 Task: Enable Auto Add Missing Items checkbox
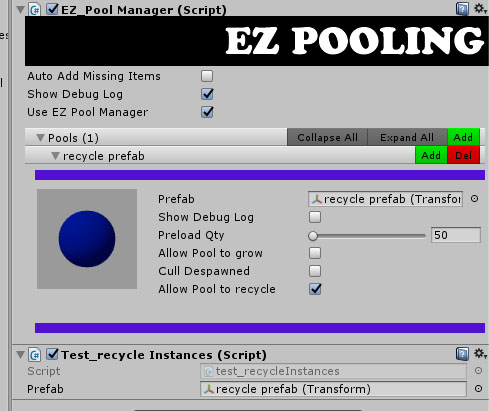point(207,76)
